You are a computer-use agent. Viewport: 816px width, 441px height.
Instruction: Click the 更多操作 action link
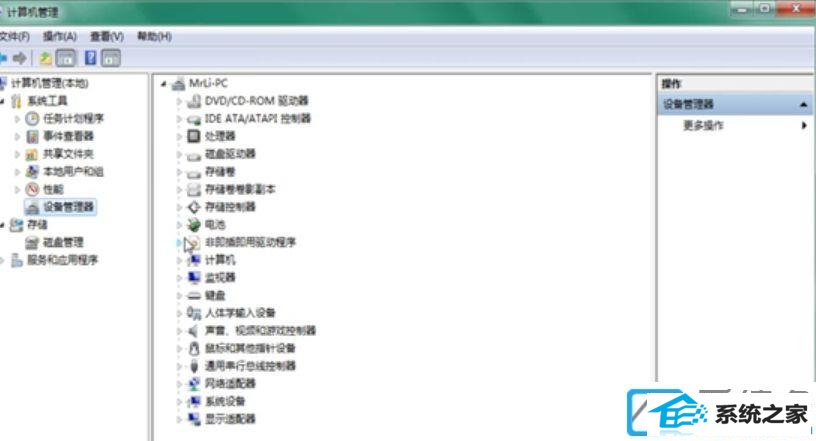pyautogui.click(x=703, y=125)
